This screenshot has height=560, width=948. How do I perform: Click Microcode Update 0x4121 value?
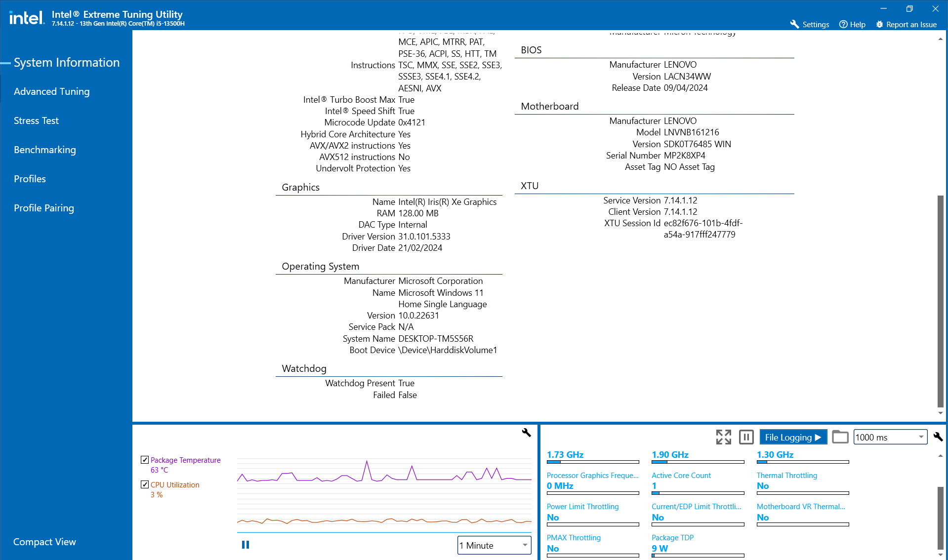click(x=412, y=122)
